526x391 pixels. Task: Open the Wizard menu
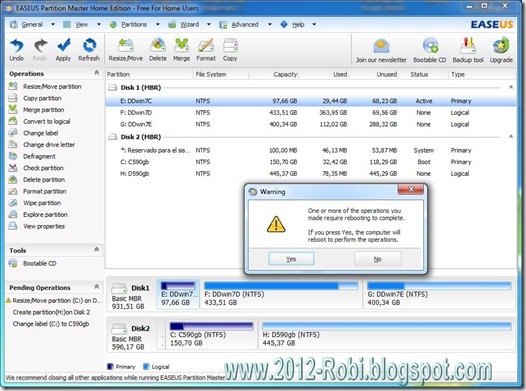[189, 24]
